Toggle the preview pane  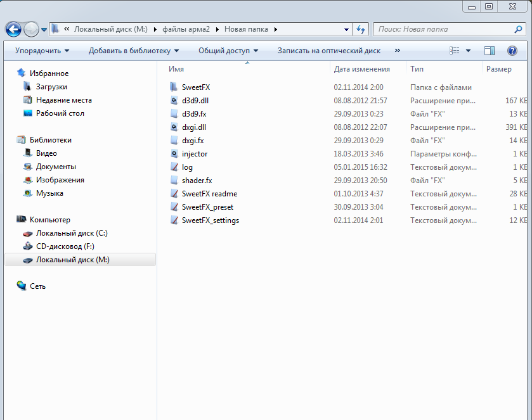pos(490,51)
